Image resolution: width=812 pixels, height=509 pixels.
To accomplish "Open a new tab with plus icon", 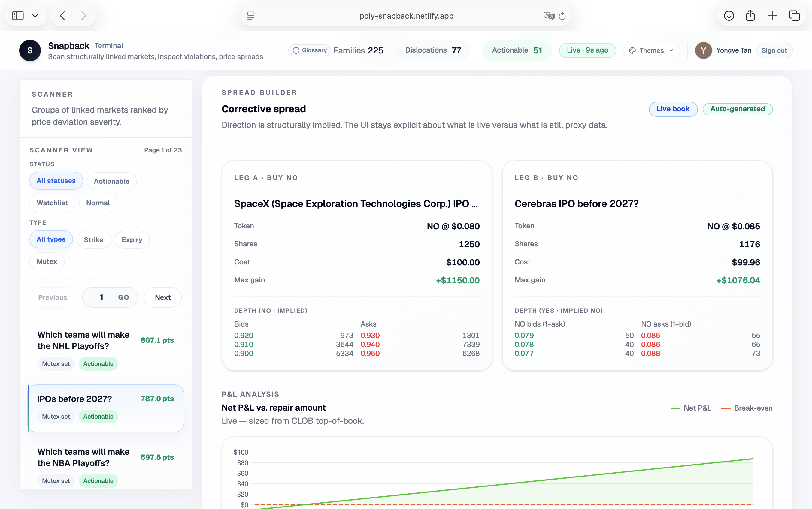I will coord(772,16).
